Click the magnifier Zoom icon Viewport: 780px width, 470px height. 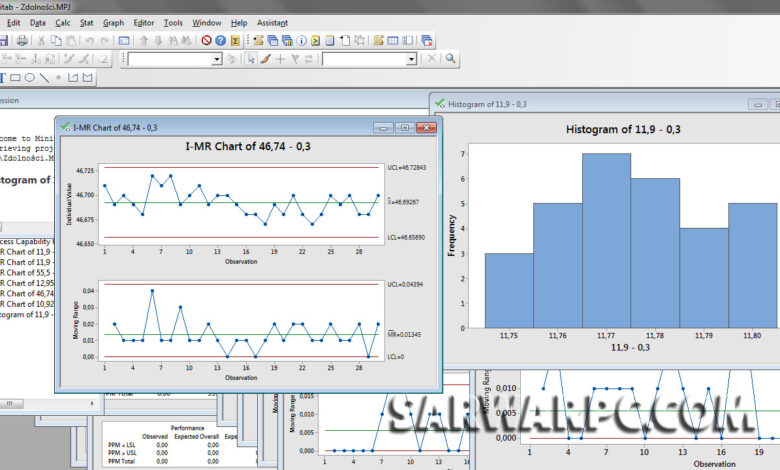[451, 59]
